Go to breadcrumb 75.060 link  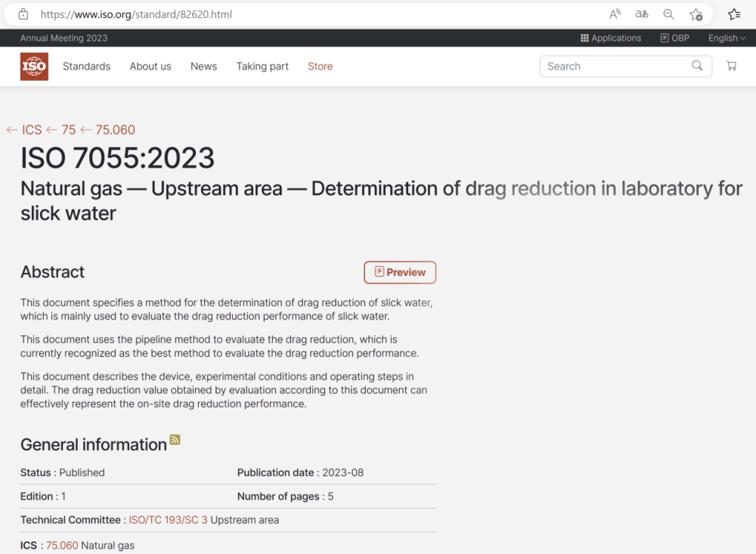pyautogui.click(x=115, y=130)
